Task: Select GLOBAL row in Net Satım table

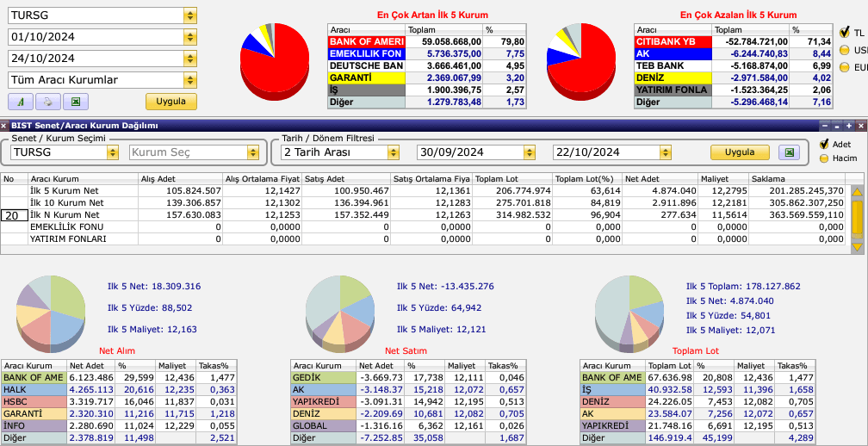Action: [408, 426]
